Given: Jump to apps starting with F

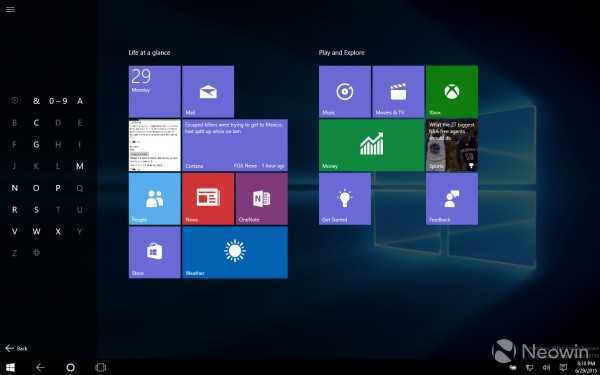Looking at the screenshot, I should [15, 145].
